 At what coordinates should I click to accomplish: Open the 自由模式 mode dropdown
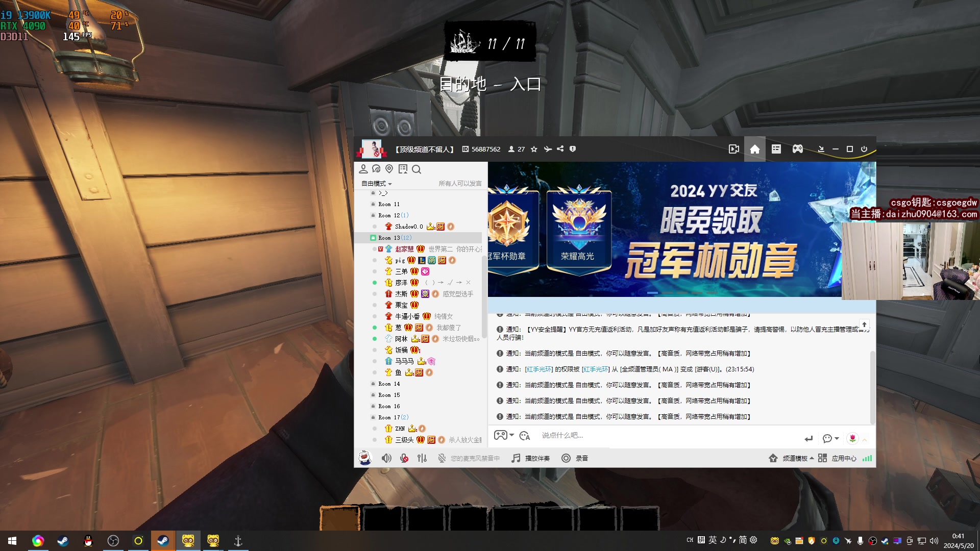(377, 184)
